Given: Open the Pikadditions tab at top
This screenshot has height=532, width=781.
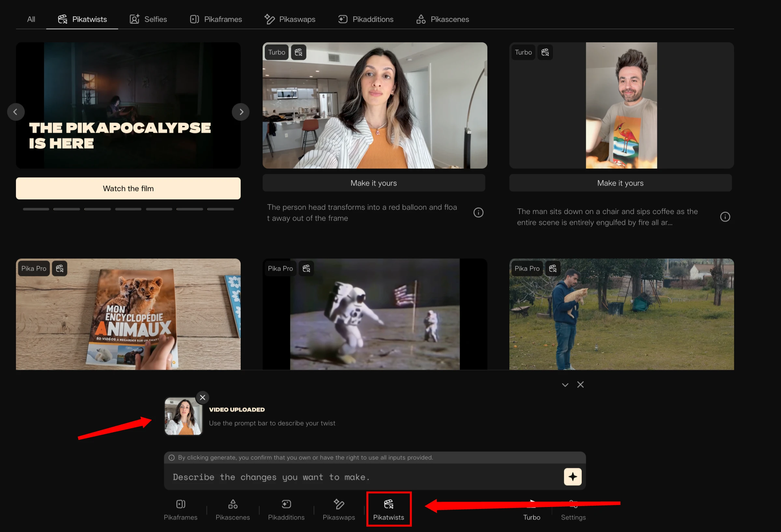Looking at the screenshot, I should [366, 19].
